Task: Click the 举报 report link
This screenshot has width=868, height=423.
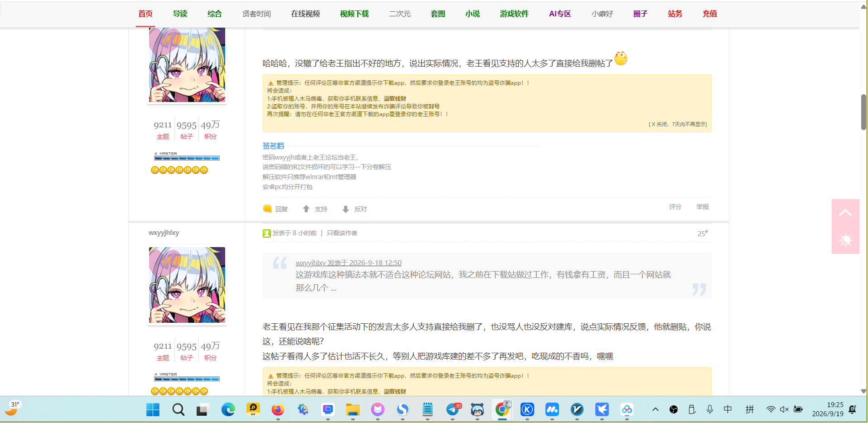Action: (x=703, y=207)
